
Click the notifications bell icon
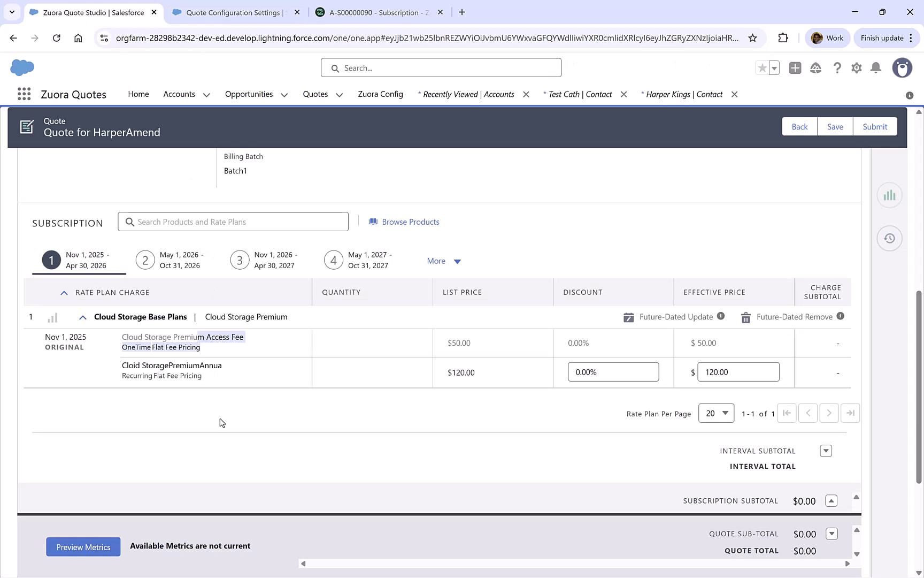click(x=876, y=68)
